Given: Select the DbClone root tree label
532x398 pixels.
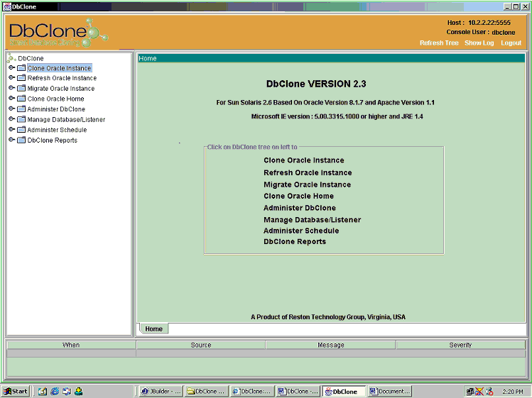Looking at the screenshot, I should tap(31, 58).
